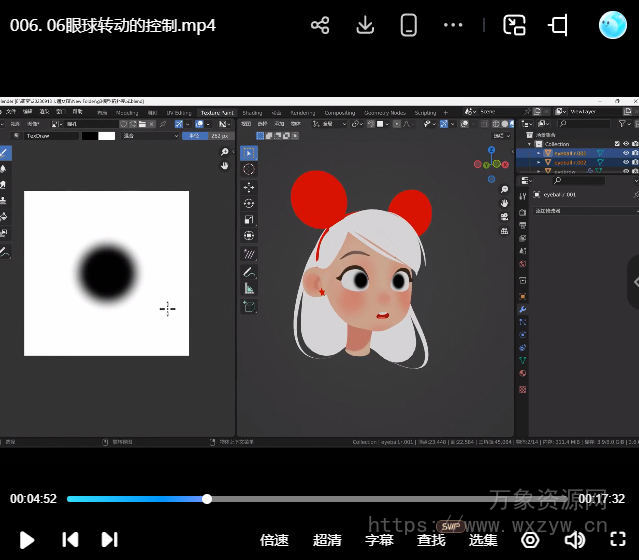639x560 pixels.
Task: Select the Move tool in the 3D viewport toolbar
Action: tap(249, 186)
